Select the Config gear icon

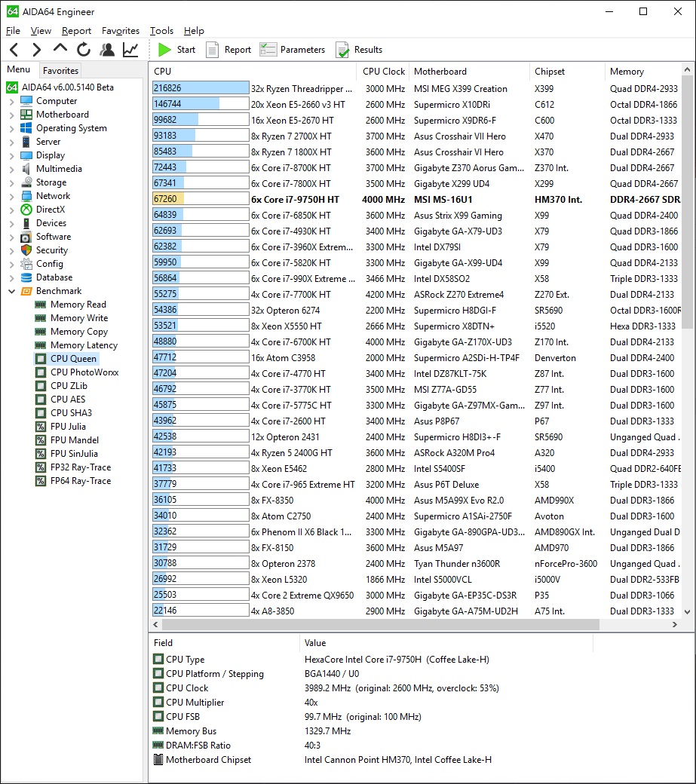point(26,264)
